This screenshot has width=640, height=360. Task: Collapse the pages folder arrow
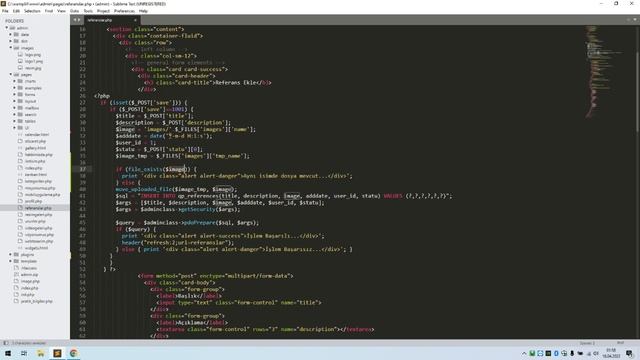pos(11,75)
